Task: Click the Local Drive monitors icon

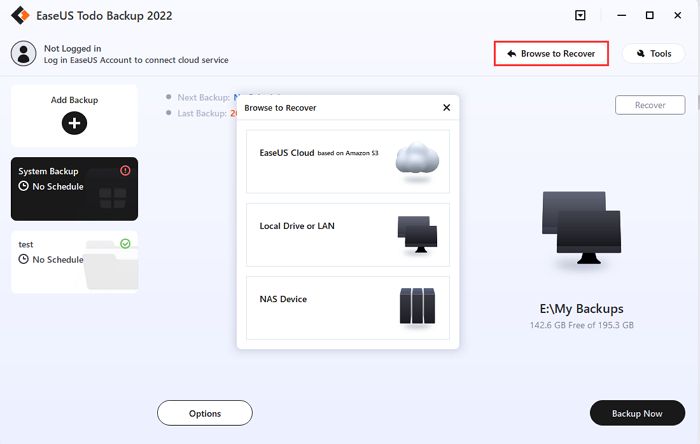Action: (x=416, y=232)
